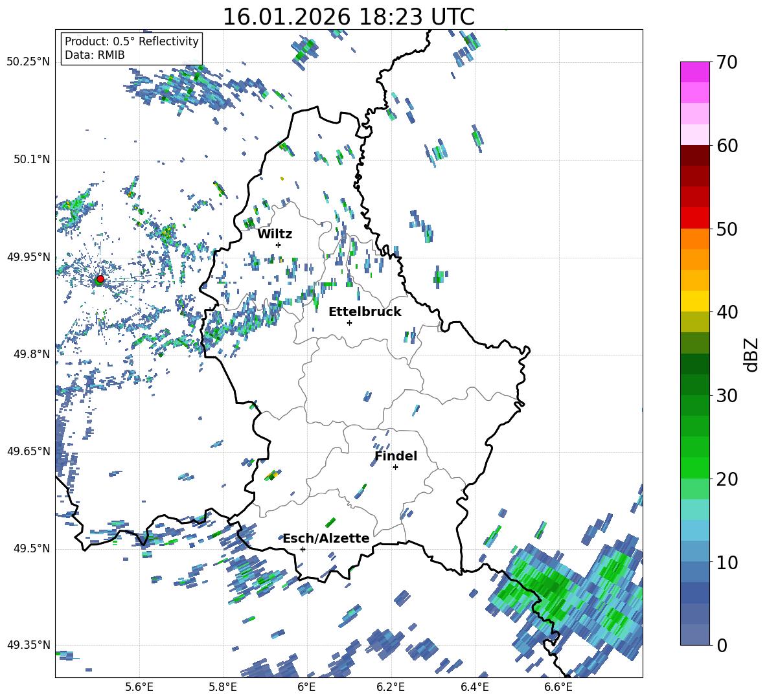The width and height of the screenshot is (767, 700).
Task: Click the colorbar tick label 60
Action: pyautogui.click(x=727, y=146)
